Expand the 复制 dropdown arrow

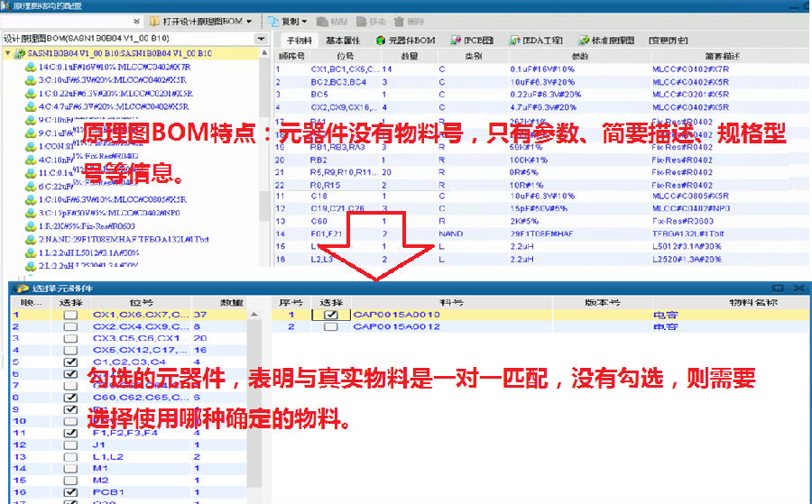coord(304,21)
